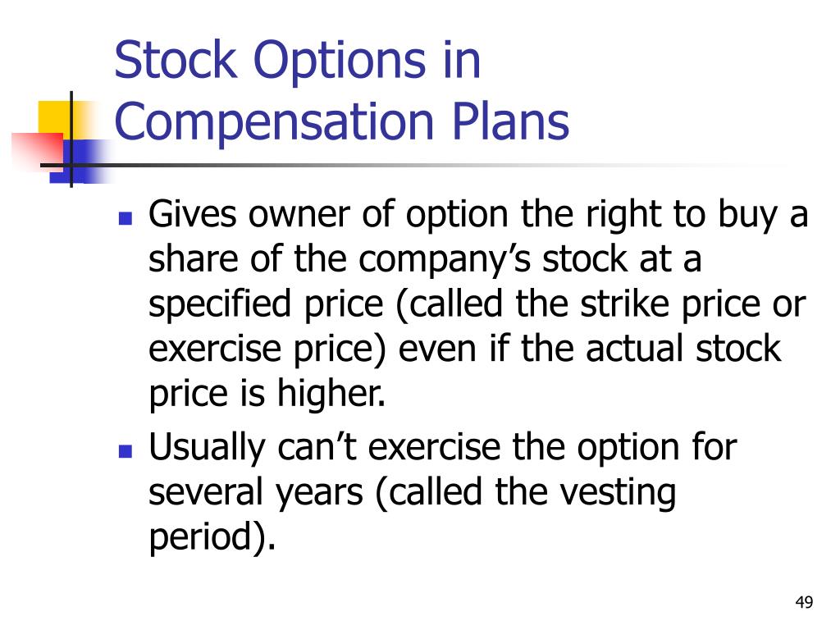Click the second blue bullet marker
This screenshot has width=840, height=630.
coord(126,451)
